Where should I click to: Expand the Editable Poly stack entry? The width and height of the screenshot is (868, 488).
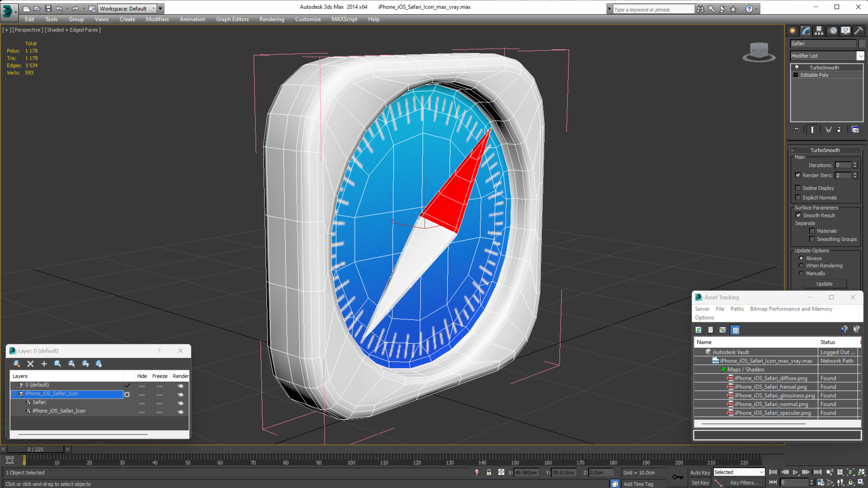tap(796, 75)
